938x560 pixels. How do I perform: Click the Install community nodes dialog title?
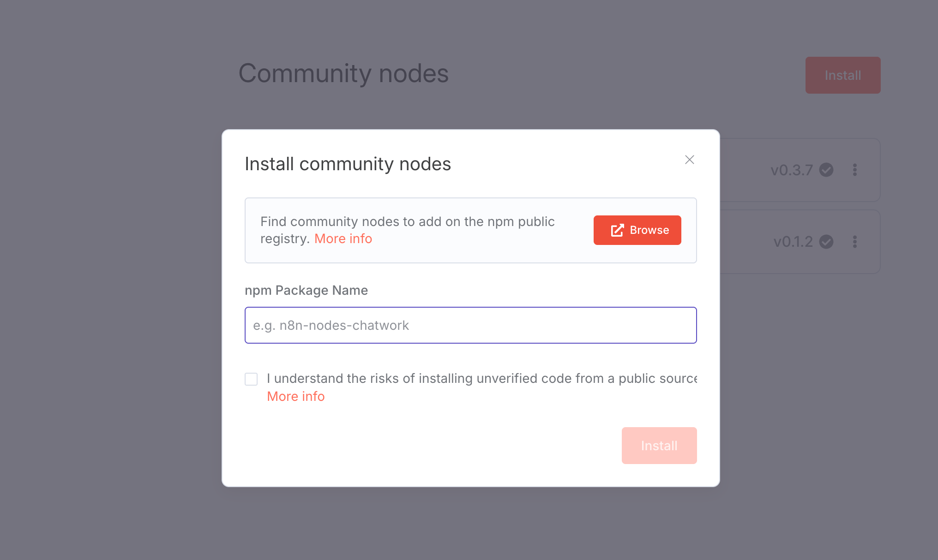(348, 164)
